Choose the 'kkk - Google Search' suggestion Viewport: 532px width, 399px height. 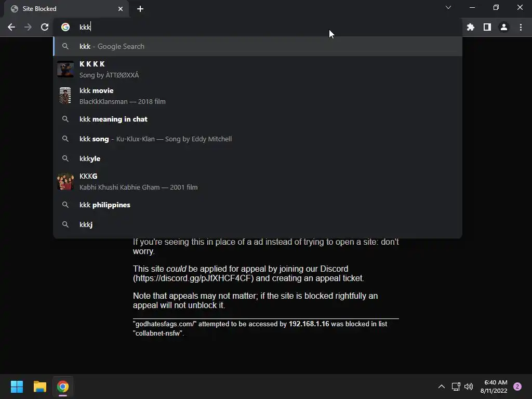pyautogui.click(x=258, y=46)
